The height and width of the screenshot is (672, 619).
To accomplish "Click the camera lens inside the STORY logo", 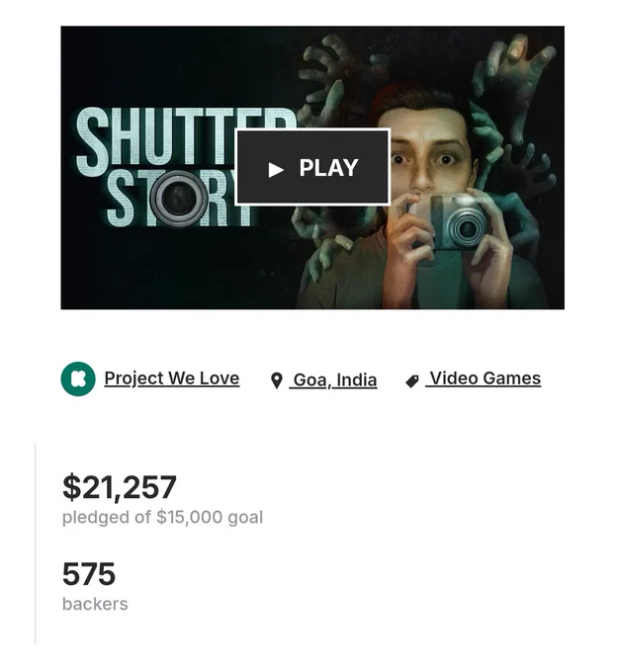I will 178,200.
